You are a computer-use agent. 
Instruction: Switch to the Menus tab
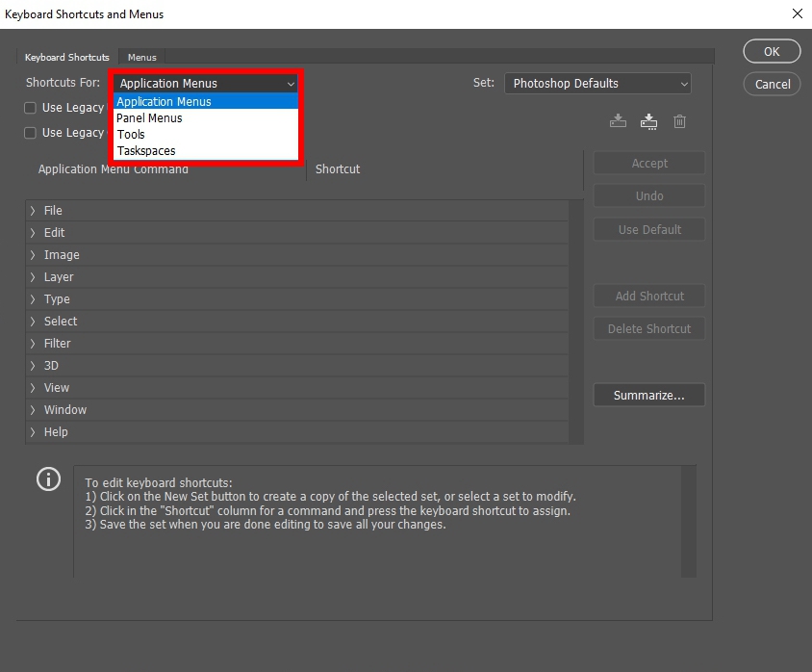click(141, 57)
